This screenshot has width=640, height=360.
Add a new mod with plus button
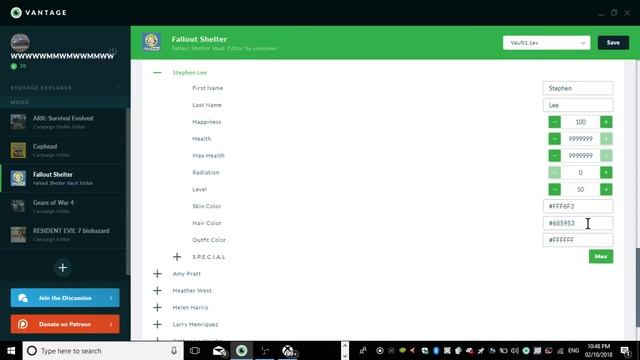coord(62,268)
